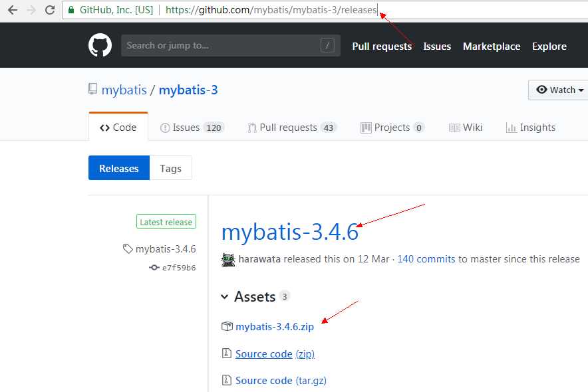Open the 140 commits link
The image size is (588, 392).
pos(426,258)
